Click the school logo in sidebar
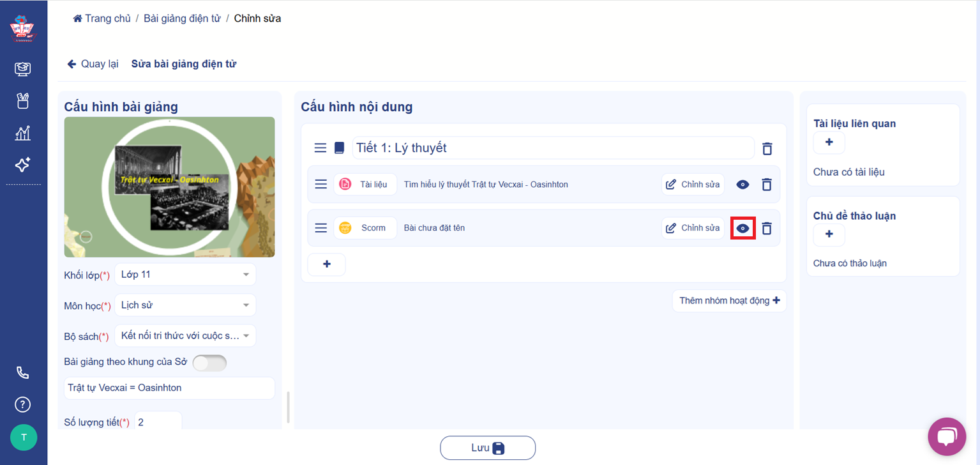This screenshot has height=465, width=980. [x=23, y=28]
